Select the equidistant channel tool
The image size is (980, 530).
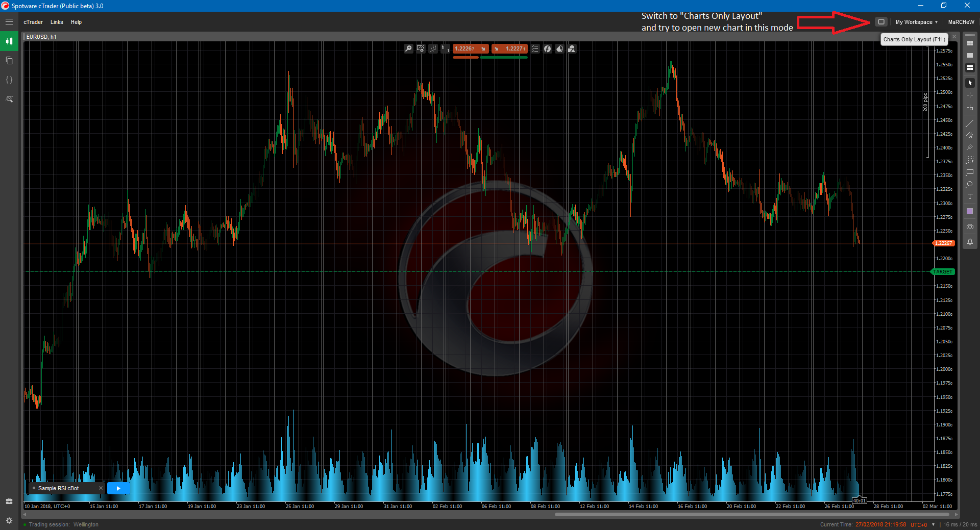tap(970, 135)
